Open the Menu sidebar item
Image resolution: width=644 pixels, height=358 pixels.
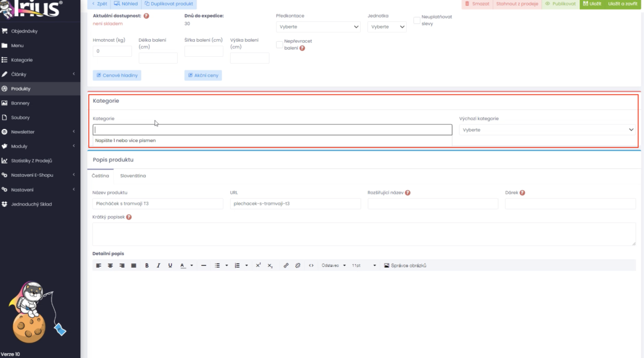click(17, 46)
